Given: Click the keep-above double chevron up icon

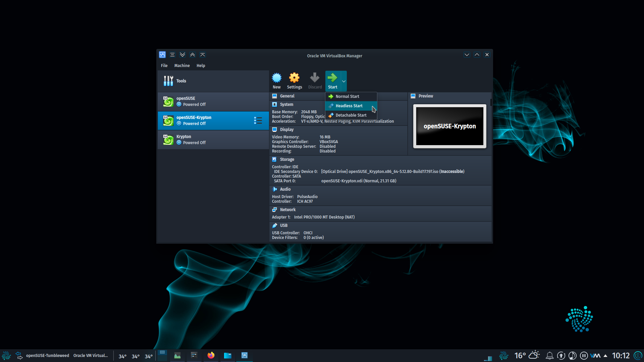Looking at the screenshot, I should tap(193, 55).
